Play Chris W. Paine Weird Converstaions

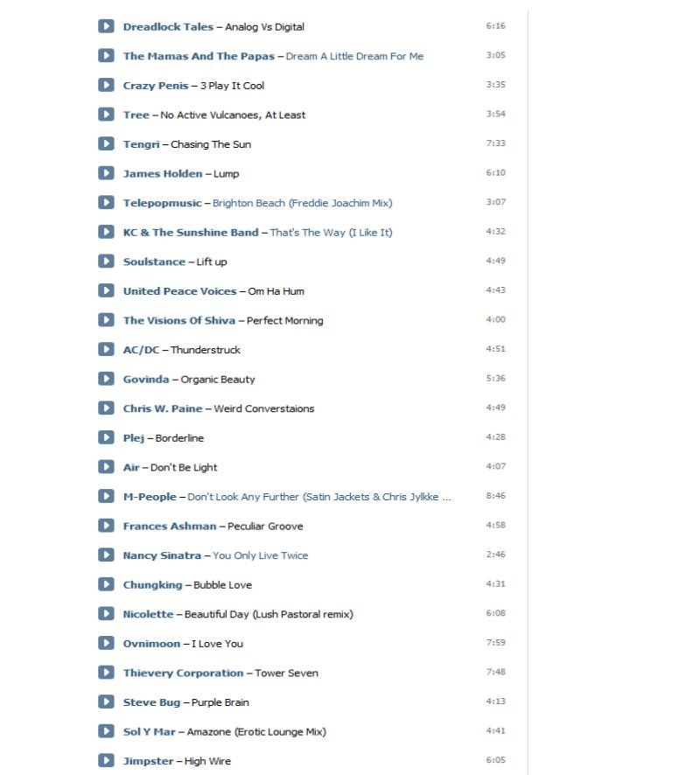[106, 408]
